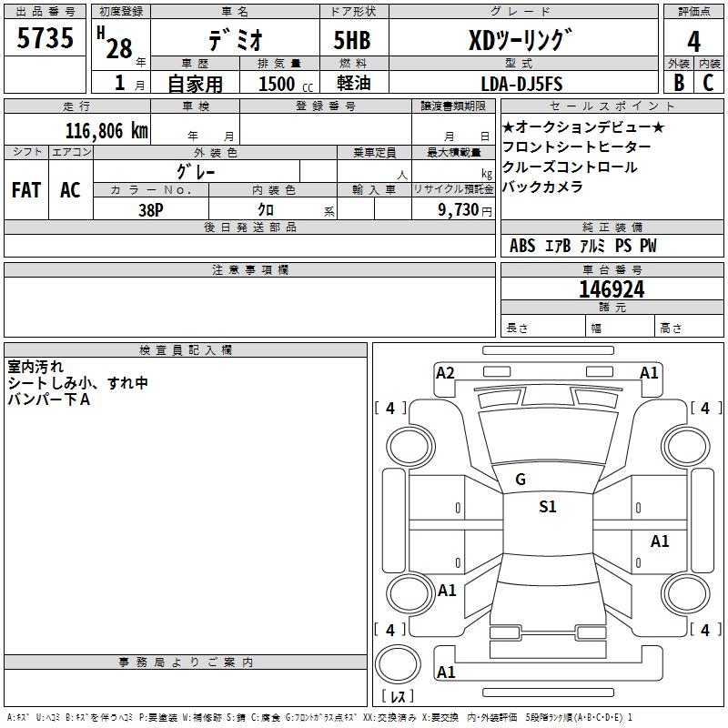Screen dimensions: 728x728
Task: Click the color number 38P field
Action: 151,209
